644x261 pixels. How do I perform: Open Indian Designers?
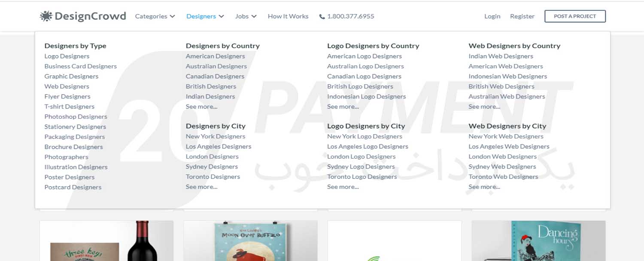pos(210,97)
